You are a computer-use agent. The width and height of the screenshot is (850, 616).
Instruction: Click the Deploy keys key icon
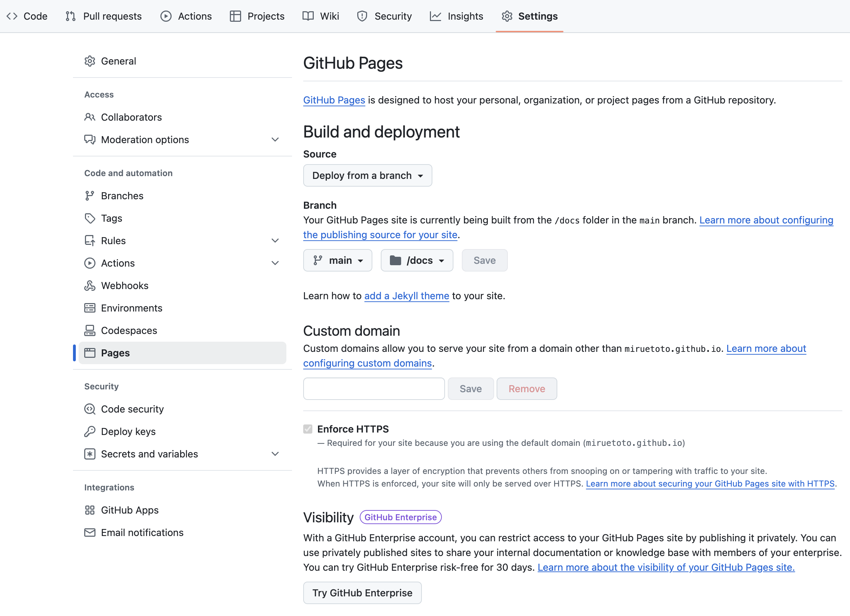point(89,431)
